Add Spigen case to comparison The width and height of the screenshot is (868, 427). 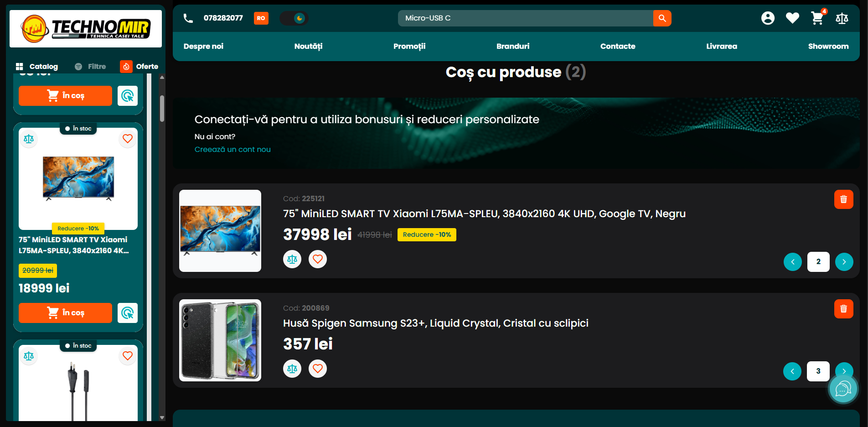click(x=292, y=369)
